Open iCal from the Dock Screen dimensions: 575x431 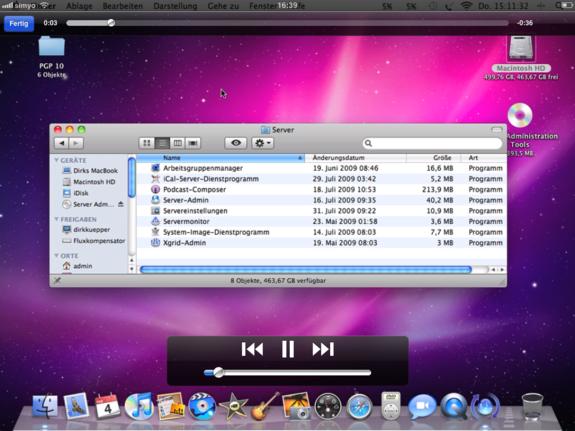(107, 406)
